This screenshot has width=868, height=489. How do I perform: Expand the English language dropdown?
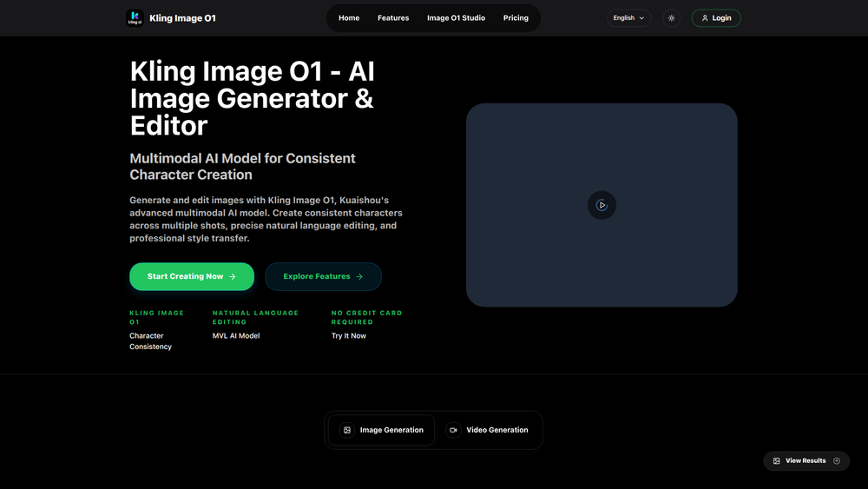pos(628,17)
